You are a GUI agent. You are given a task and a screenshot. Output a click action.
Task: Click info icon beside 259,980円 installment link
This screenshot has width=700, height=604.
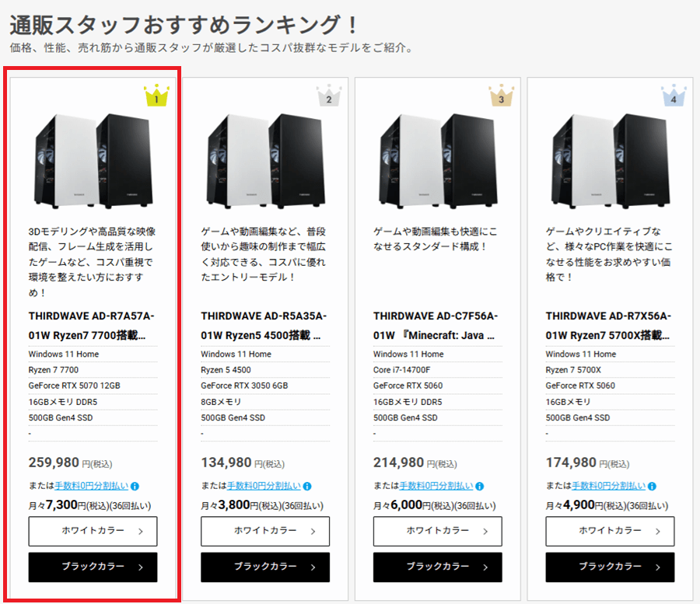pos(135,486)
